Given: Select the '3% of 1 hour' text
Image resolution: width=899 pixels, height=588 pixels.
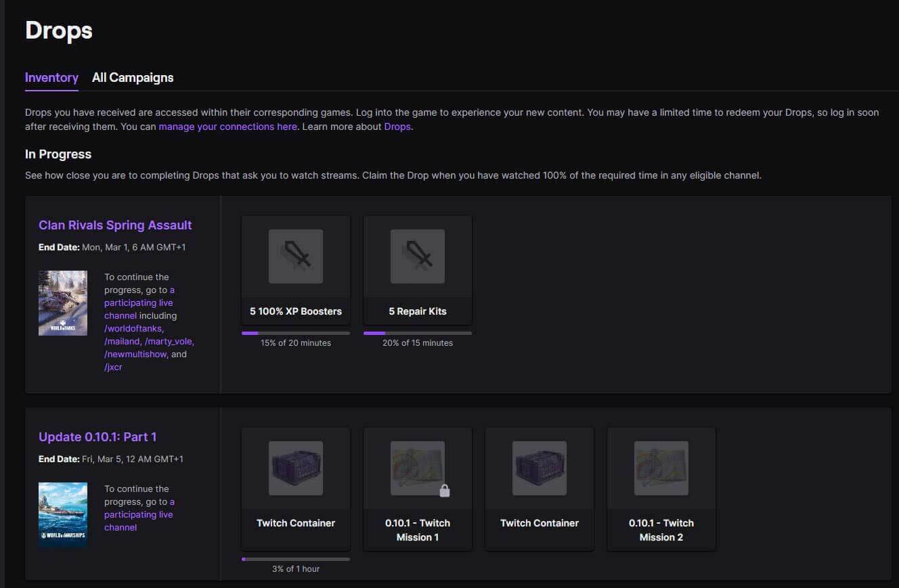Looking at the screenshot, I should pos(296,569).
